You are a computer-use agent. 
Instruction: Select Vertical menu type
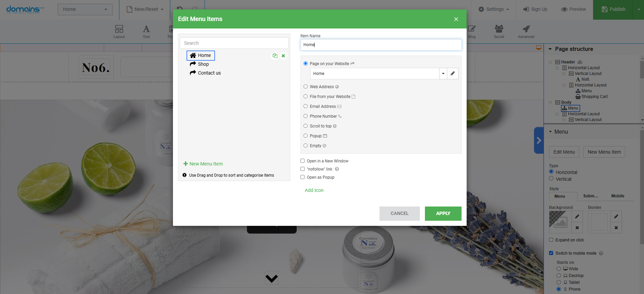(551, 179)
